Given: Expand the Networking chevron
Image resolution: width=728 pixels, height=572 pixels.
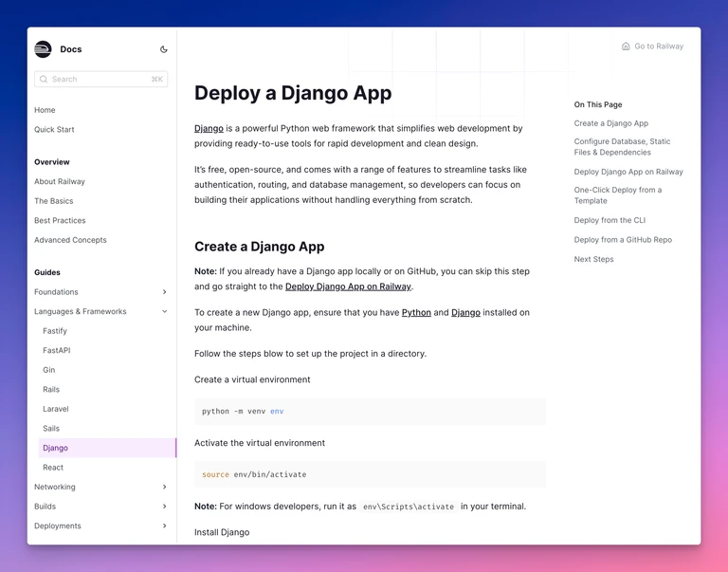Looking at the screenshot, I should click(x=164, y=487).
